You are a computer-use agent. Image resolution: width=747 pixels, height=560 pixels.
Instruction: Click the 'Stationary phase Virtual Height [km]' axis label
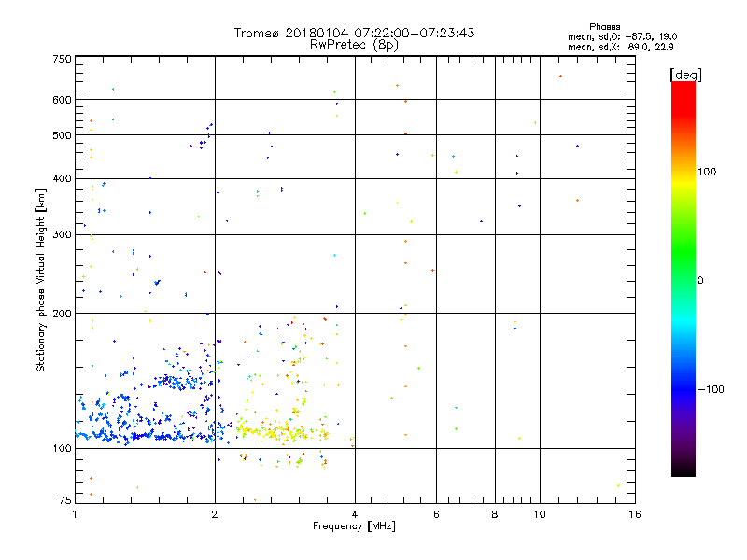(41, 280)
